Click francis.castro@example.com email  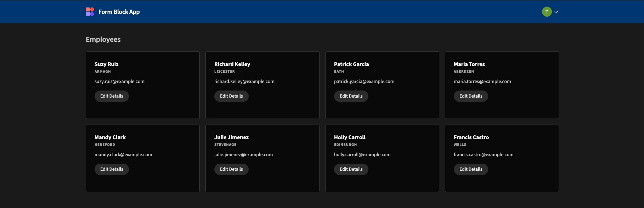coord(484,155)
